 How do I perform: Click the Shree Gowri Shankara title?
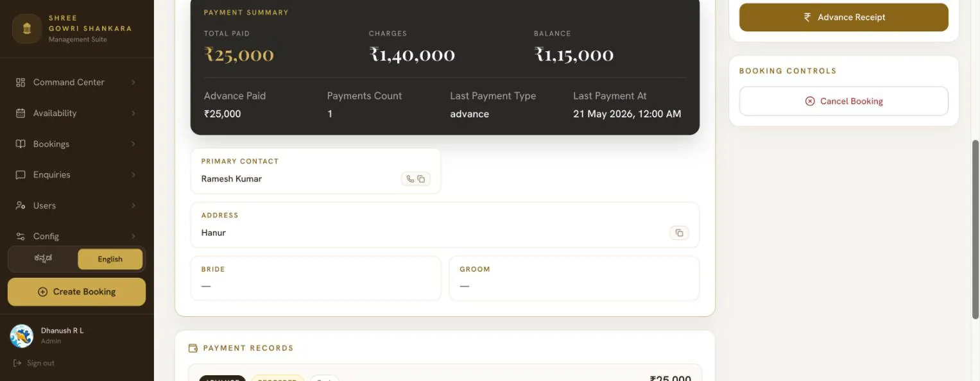(90, 23)
